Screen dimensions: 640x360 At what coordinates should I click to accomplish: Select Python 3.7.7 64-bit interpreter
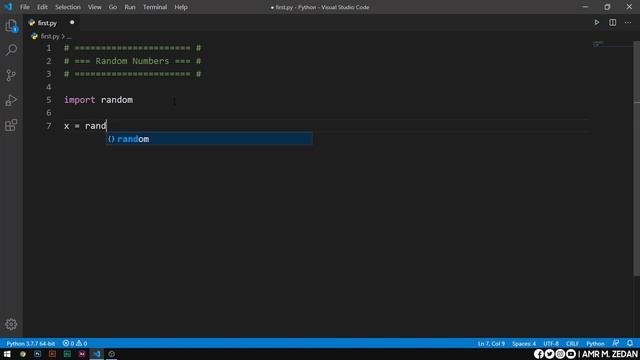point(31,343)
